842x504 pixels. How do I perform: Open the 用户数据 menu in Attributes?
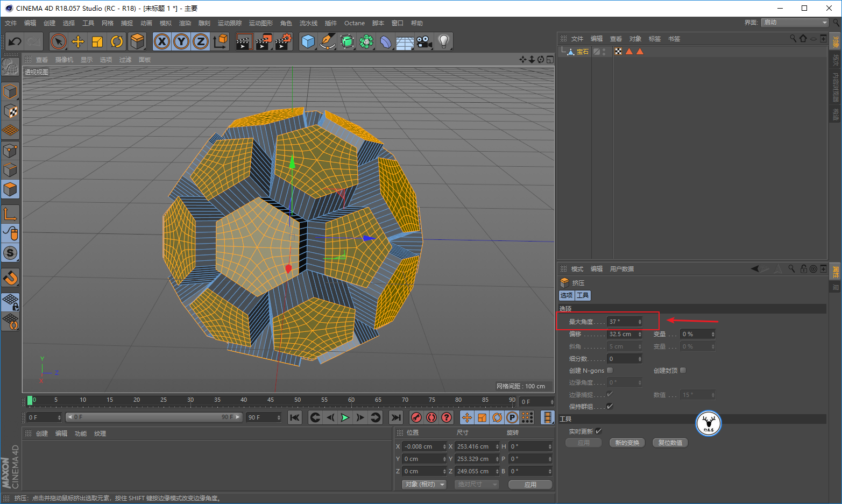point(622,269)
